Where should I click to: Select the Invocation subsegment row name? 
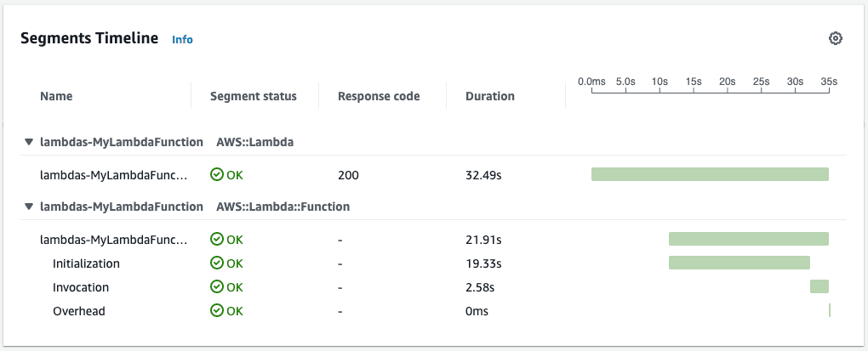[81, 287]
